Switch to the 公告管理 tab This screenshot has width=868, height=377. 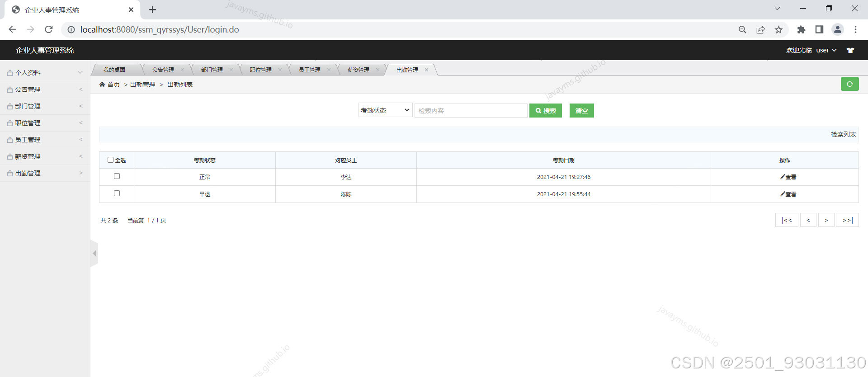point(163,70)
